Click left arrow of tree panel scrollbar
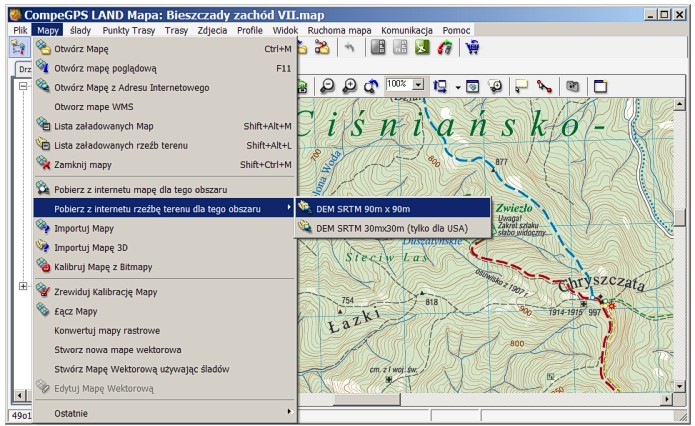 tap(19, 395)
